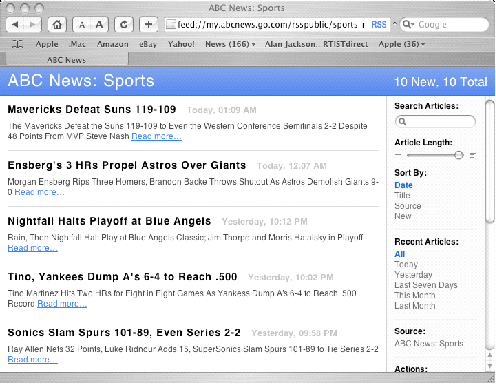The width and height of the screenshot is (496, 384).
Task: Click the magnifier in Search Articles box
Action: click(402, 121)
